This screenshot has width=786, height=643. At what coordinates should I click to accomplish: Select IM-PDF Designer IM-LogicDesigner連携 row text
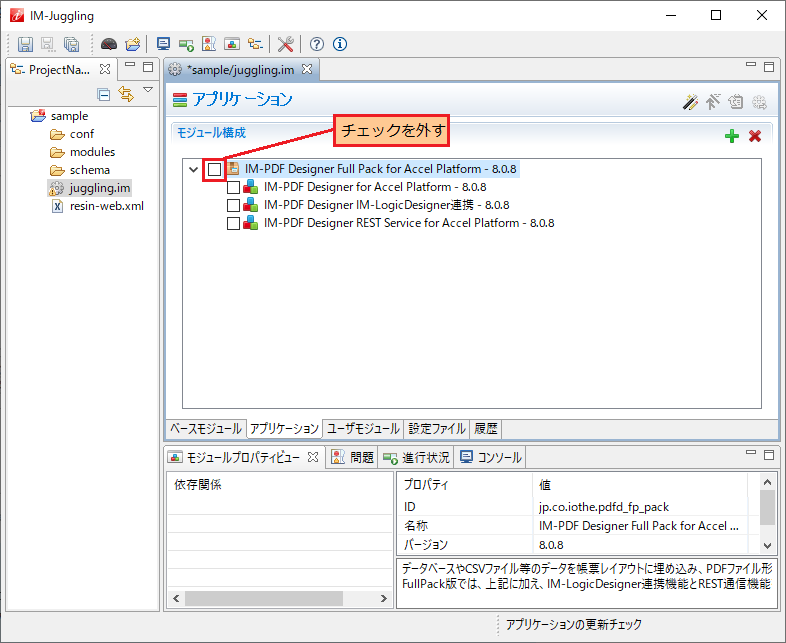pyautogui.click(x=386, y=205)
